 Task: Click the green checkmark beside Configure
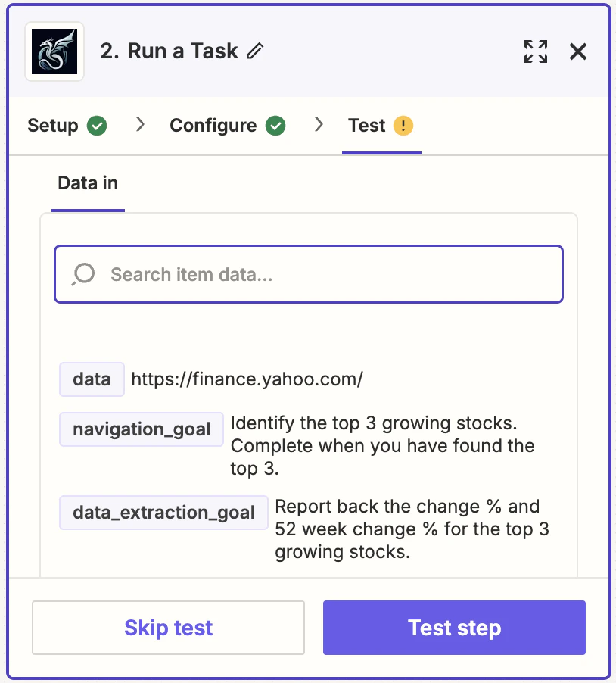(275, 125)
